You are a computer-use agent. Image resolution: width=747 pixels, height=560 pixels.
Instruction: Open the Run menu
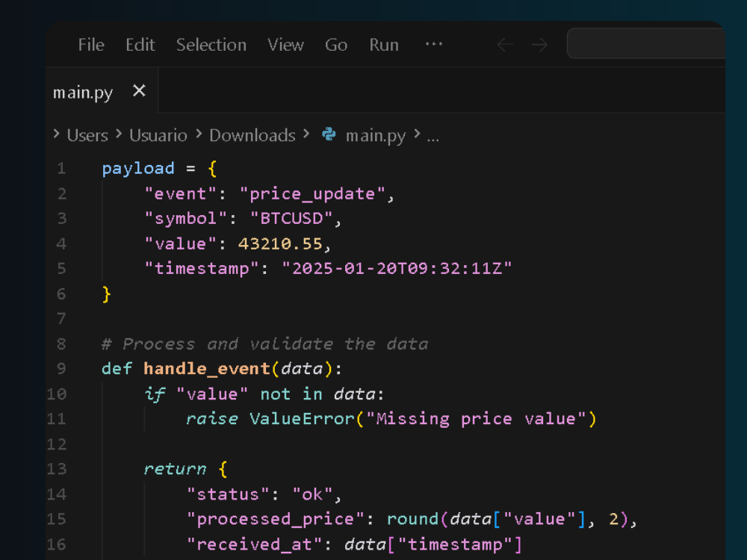pyautogui.click(x=383, y=45)
